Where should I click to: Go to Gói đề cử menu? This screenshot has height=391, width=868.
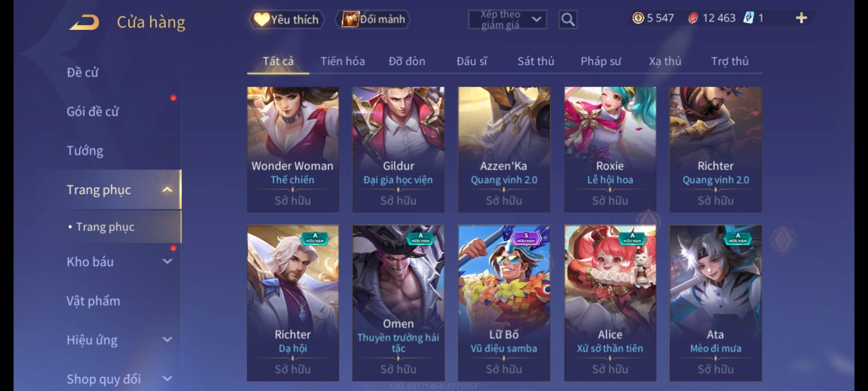pyautogui.click(x=93, y=111)
